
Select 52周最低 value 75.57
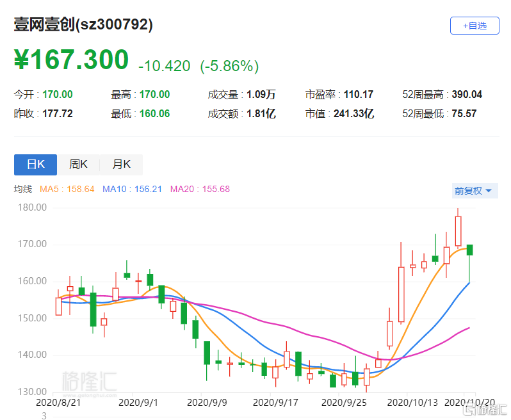pyautogui.click(x=464, y=114)
